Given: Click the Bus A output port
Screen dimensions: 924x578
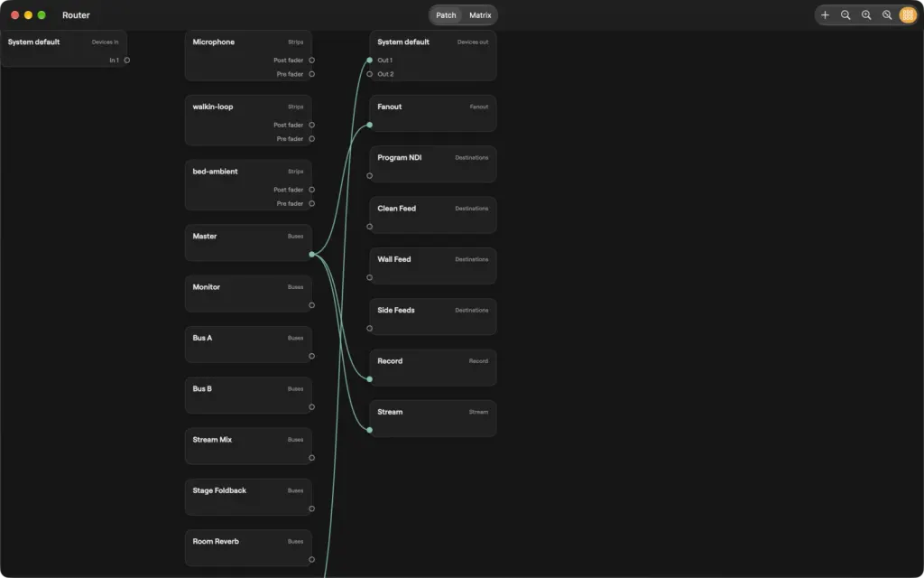Looking at the screenshot, I should (311, 356).
